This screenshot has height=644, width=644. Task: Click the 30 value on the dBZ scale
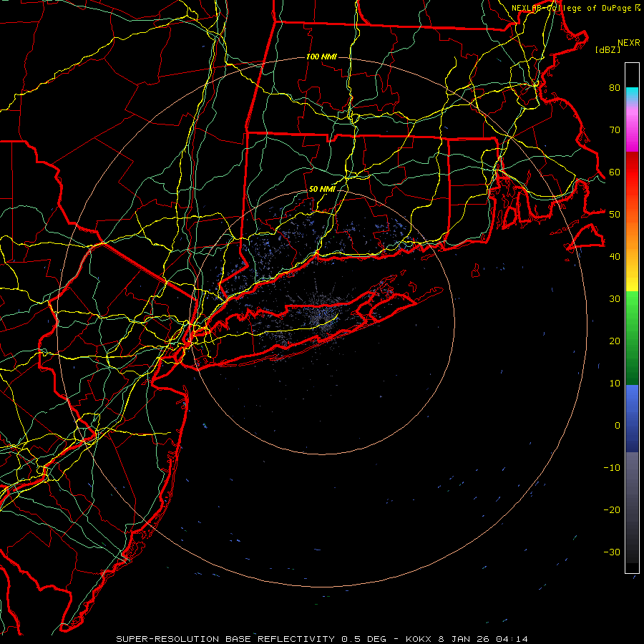coord(615,298)
